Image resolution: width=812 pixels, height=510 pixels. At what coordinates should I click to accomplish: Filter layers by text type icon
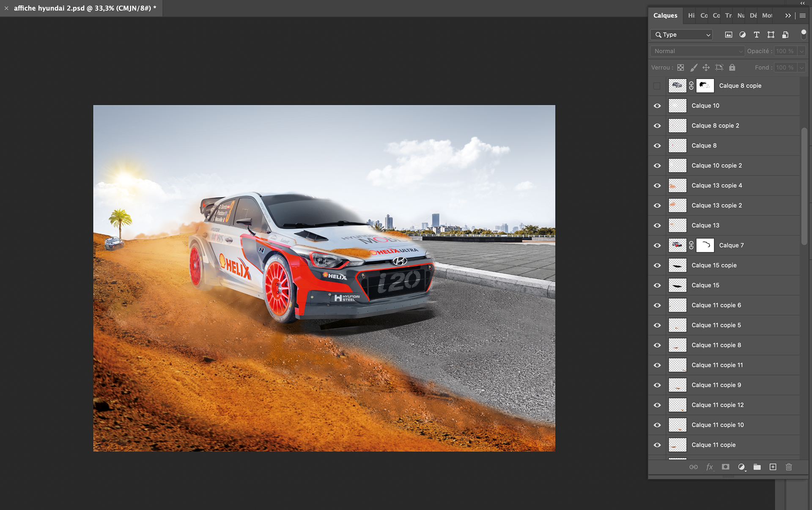[x=757, y=35]
